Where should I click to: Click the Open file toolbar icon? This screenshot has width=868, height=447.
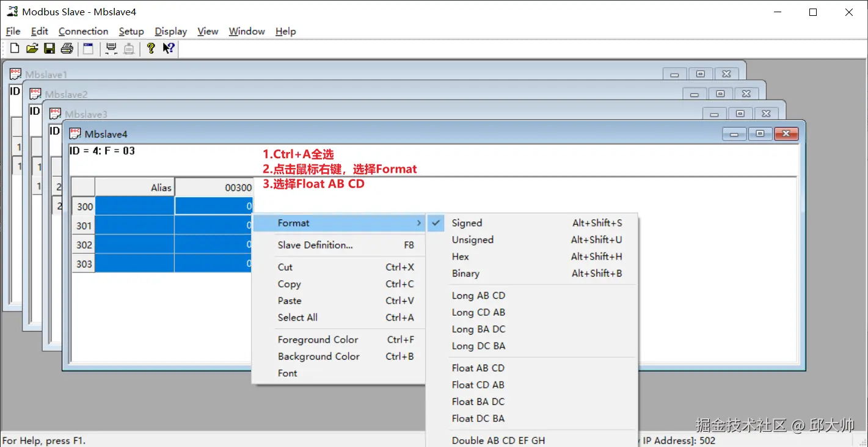click(x=32, y=49)
